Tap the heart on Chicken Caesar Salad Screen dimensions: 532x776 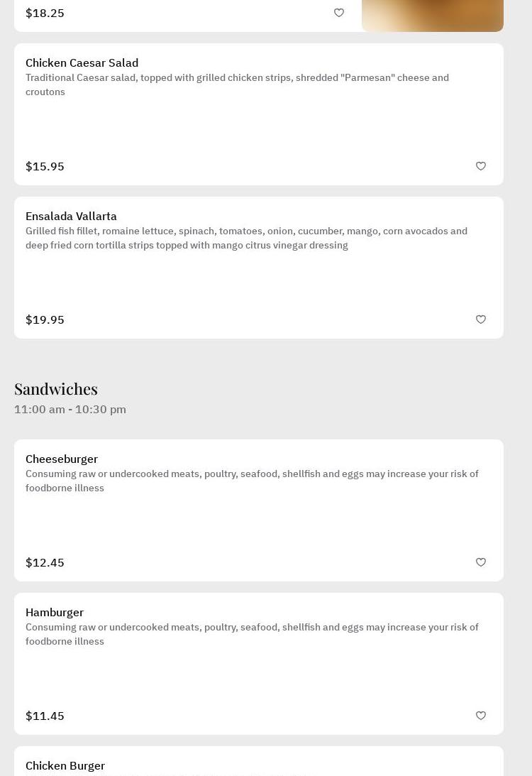click(x=481, y=166)
